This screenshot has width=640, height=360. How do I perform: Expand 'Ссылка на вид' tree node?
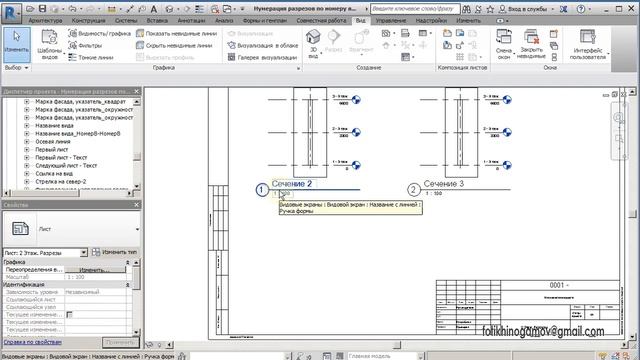27,174
